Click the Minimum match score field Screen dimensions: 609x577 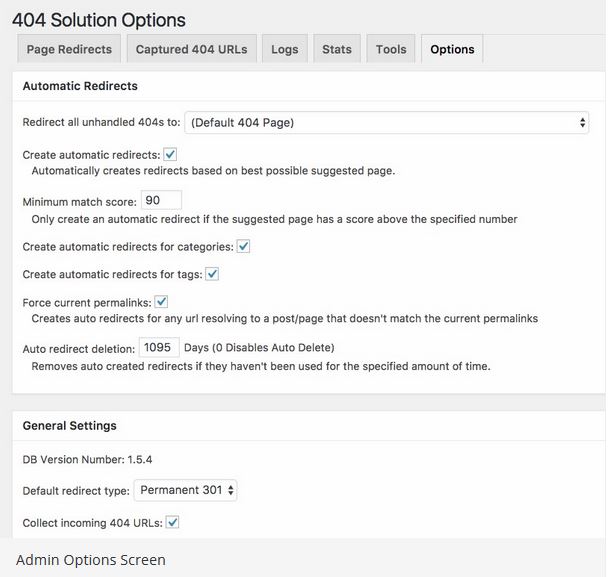pos(161,200)
